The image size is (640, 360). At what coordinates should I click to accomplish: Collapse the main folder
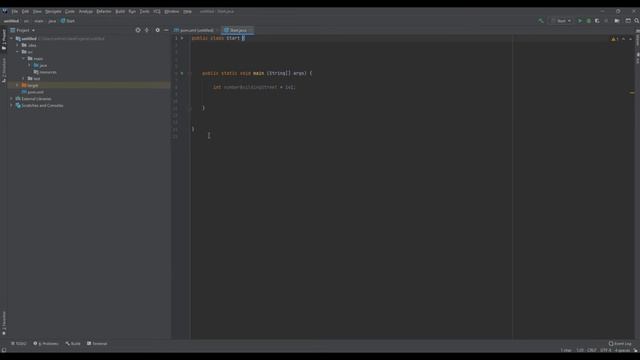pyautogui.click(x=23, y=58)
